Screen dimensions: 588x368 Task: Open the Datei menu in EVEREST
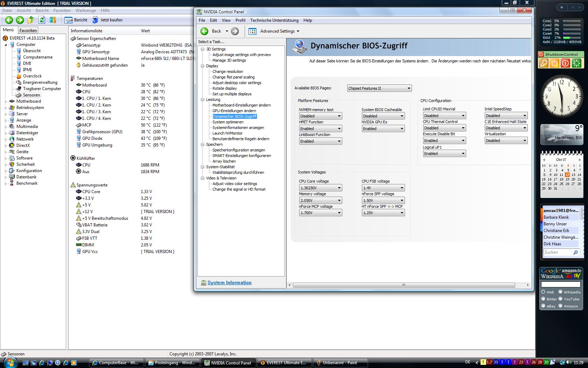7,11
